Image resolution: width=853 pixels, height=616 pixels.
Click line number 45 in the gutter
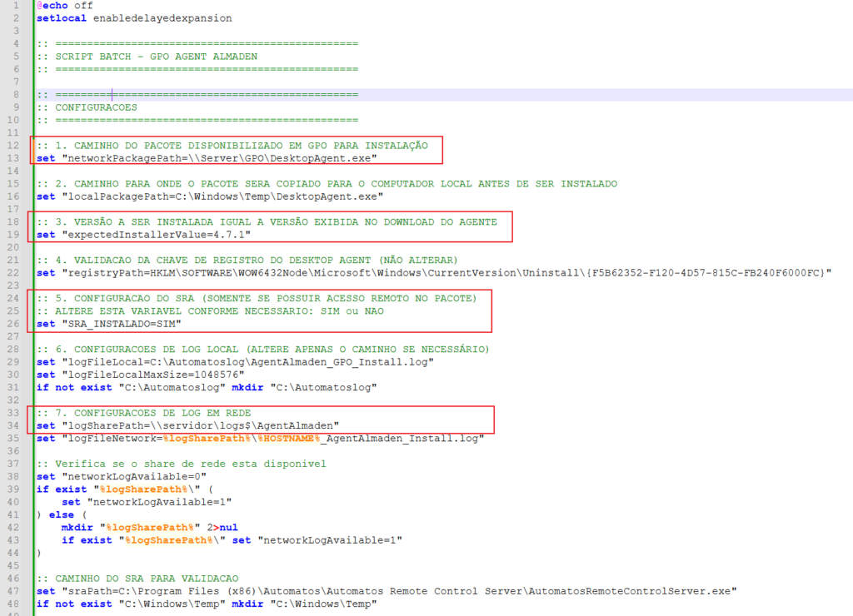tap(13, 566)
